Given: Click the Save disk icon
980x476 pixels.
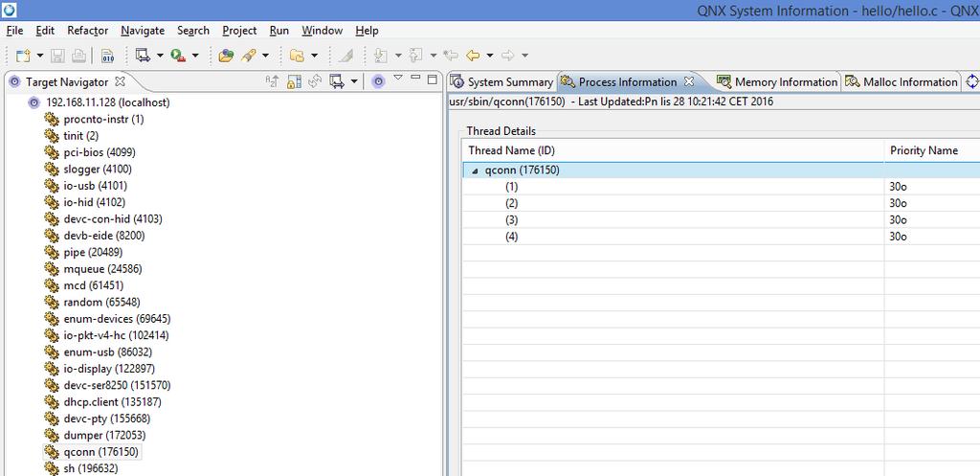Looking at the screenshot, I should (x=58, y=56).
